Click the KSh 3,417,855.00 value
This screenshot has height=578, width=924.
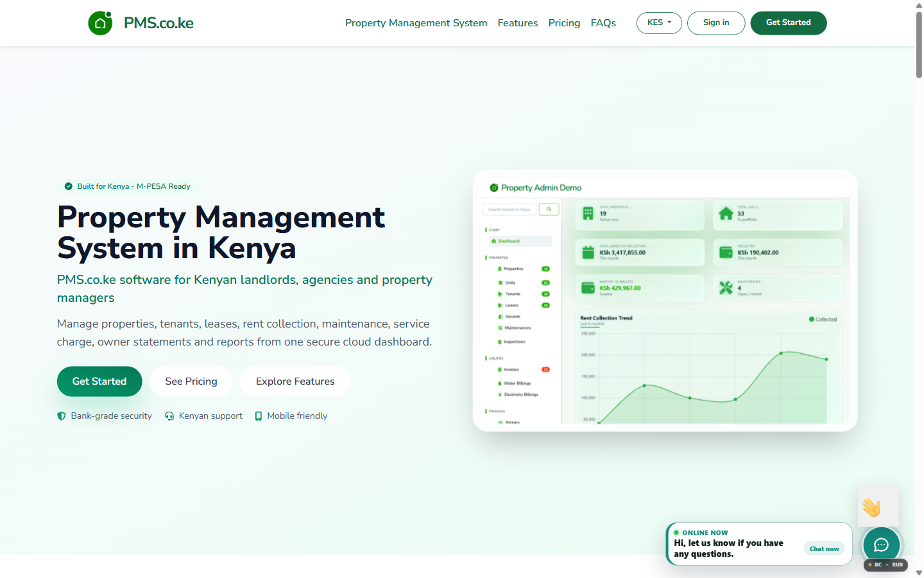click(622, 253)
